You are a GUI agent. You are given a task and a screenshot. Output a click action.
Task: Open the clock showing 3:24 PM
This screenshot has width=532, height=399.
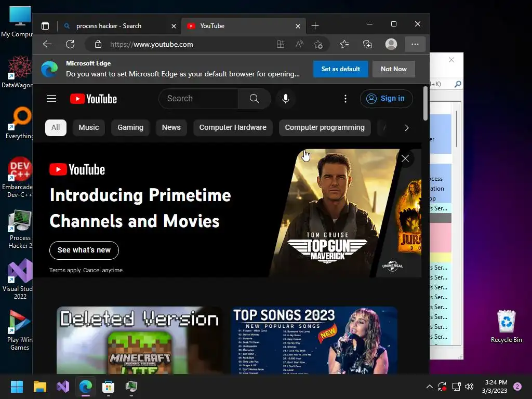click(x=495, y=387)
